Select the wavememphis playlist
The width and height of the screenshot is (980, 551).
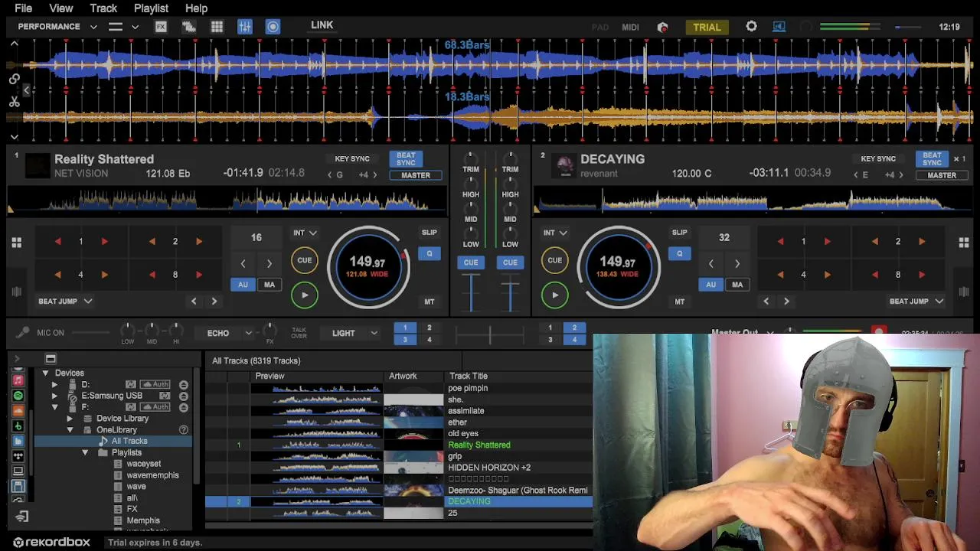coord(152,475)
